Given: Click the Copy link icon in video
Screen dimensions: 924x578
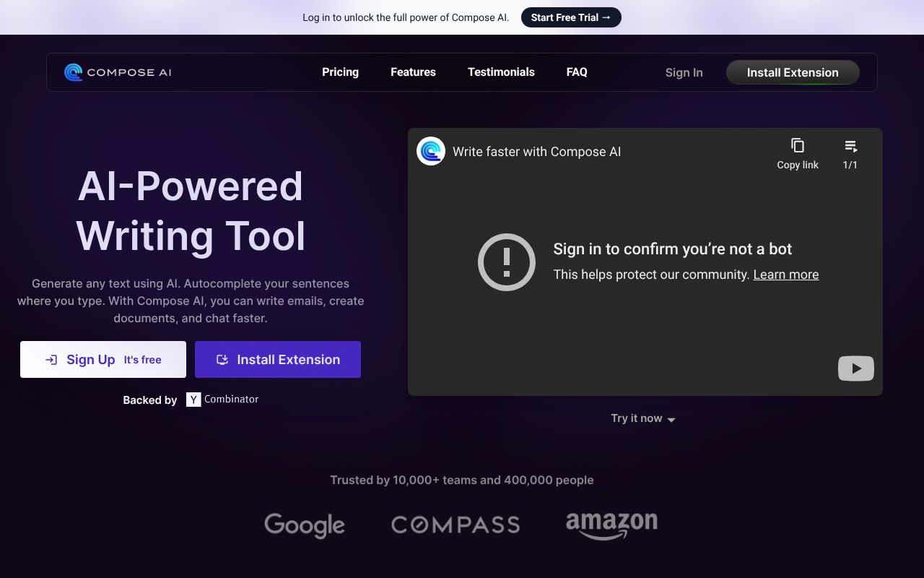Looking at the screenshot, I should [797, 146].
